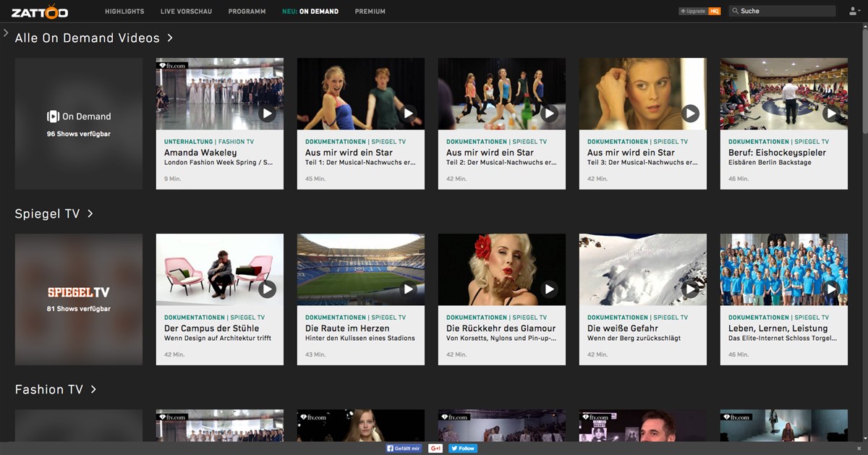Click the Amanda Wakeley title
Viewport: 868px width, 455px height.
point(200,153)
